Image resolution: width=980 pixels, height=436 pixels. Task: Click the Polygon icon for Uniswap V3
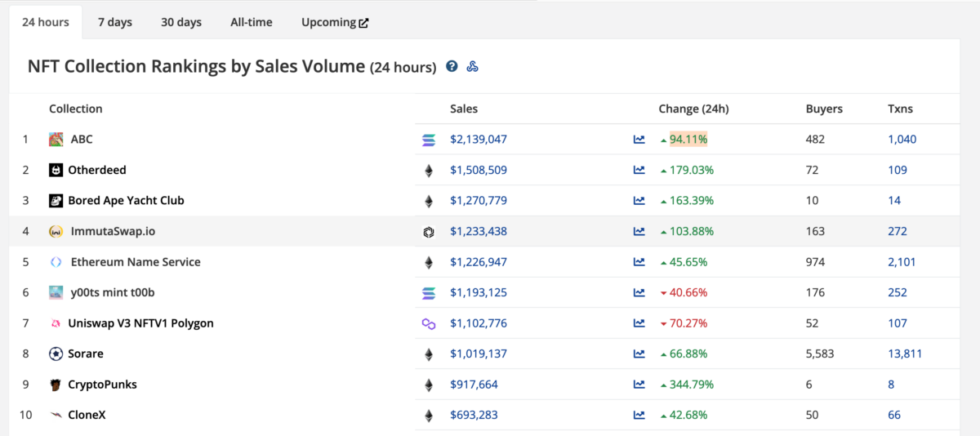click(x=429, y=323)
